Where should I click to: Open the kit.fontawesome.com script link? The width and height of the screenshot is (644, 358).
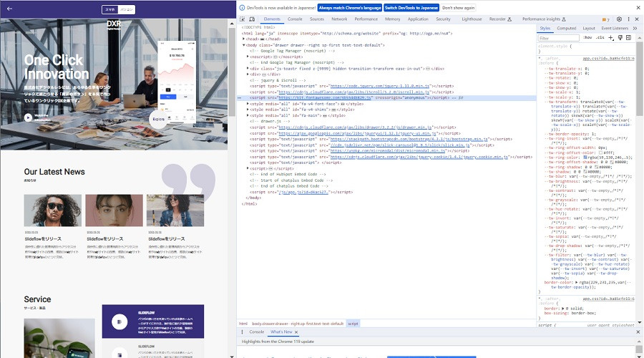(x=326, y=98)
